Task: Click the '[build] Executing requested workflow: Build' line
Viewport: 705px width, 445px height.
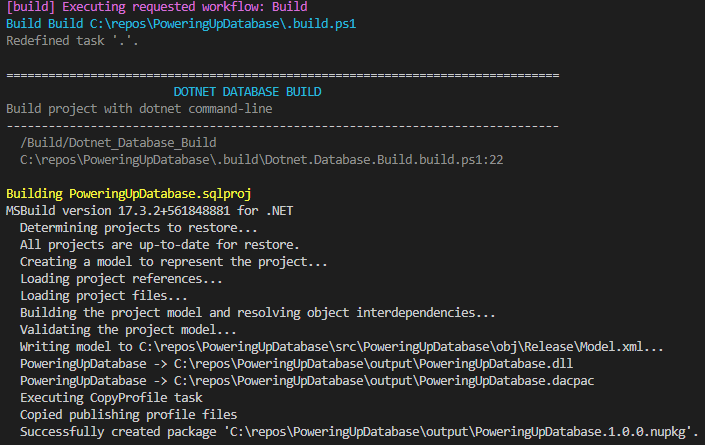Action: pos(157,7)
